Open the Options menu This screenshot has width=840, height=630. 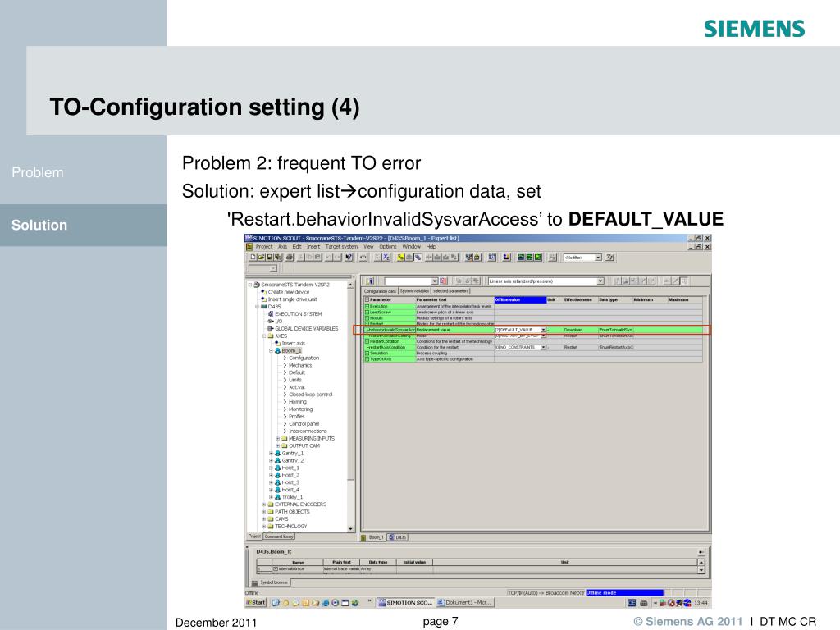click(x=388, y=247)
